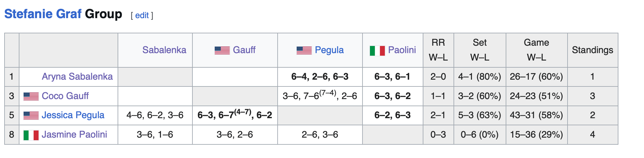Click the 6–4, 2–6, 6–3 score cell
The width and height of the screenshot is (644, 158).
(320, 76)
